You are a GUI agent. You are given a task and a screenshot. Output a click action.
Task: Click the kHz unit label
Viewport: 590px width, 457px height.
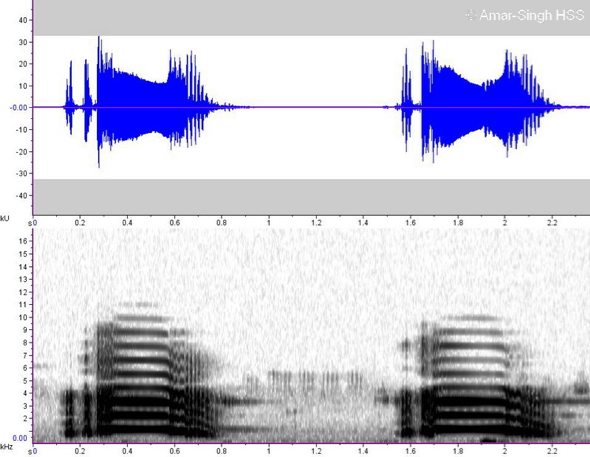pyautogui.click(x=6, y=447)
